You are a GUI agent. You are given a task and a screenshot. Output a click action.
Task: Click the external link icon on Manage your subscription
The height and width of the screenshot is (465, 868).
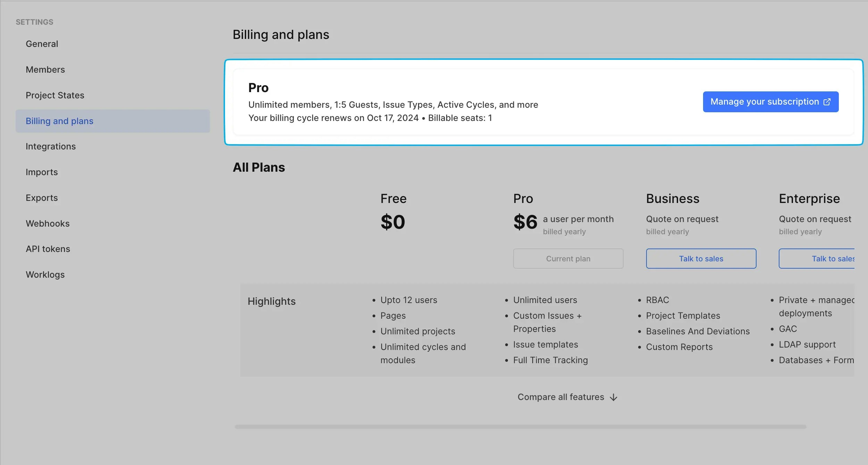tap(827, 101)
